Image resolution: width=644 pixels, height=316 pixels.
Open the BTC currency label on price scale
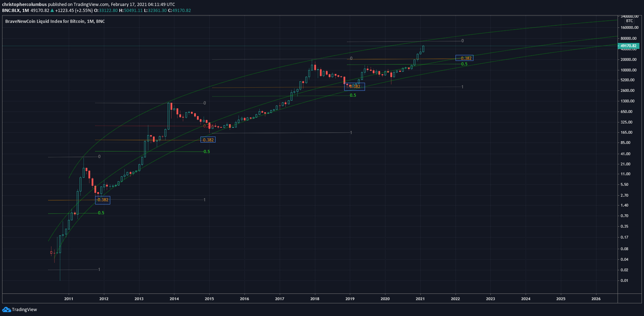click(x=629, y=21)
